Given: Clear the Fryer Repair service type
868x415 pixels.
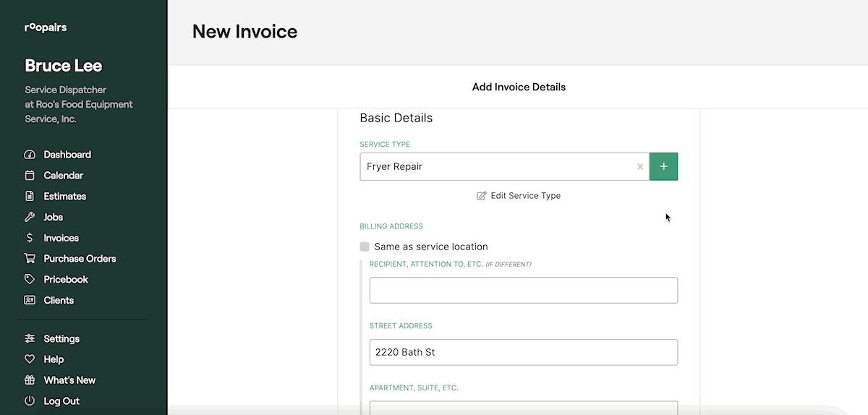Looking at the screenshot, I should [x=639, y=167].
